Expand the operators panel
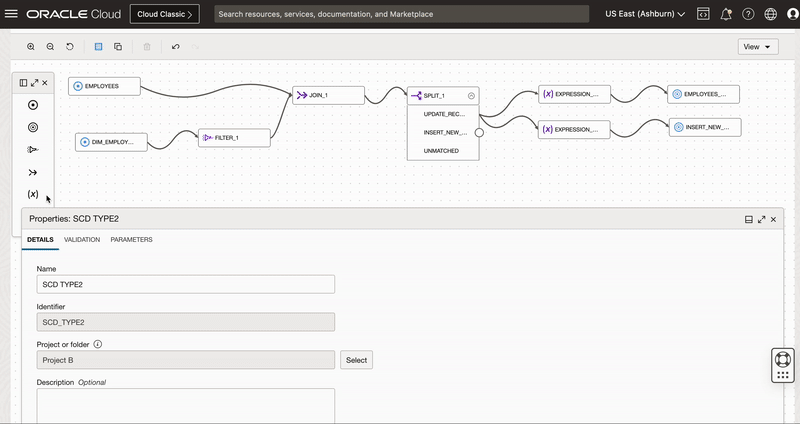800x424 pixels. [x=34, y=83]
